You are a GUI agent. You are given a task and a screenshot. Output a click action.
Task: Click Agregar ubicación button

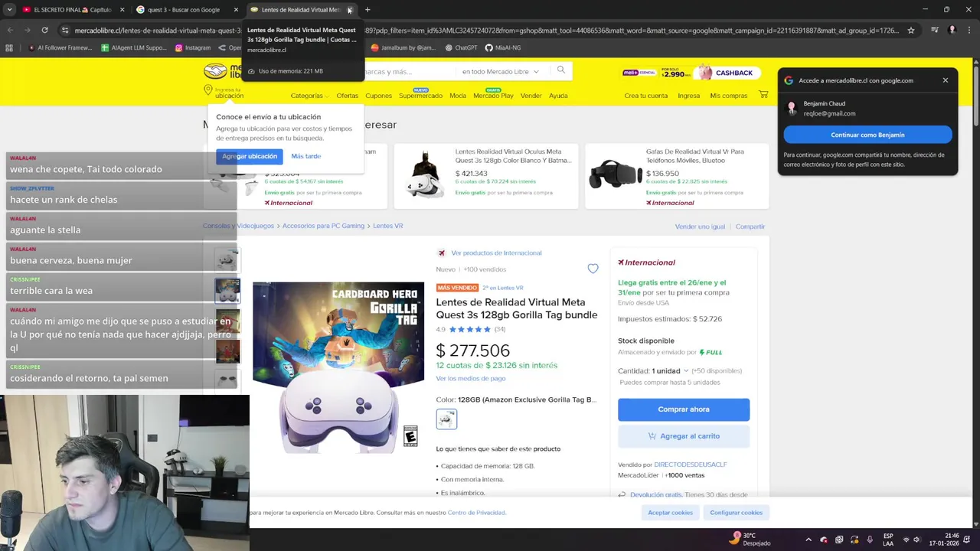pyautogui.click(x=250, y=156)
